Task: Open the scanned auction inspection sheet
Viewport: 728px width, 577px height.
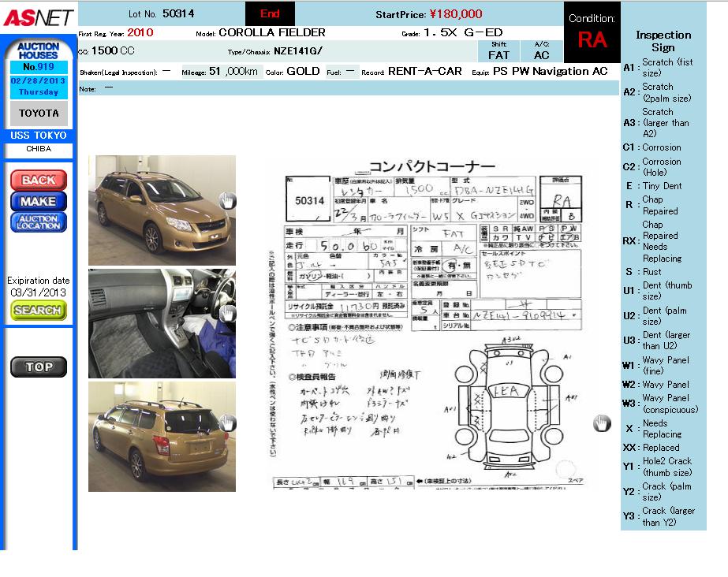Action: pyautogui.click(x=432, y=323)
